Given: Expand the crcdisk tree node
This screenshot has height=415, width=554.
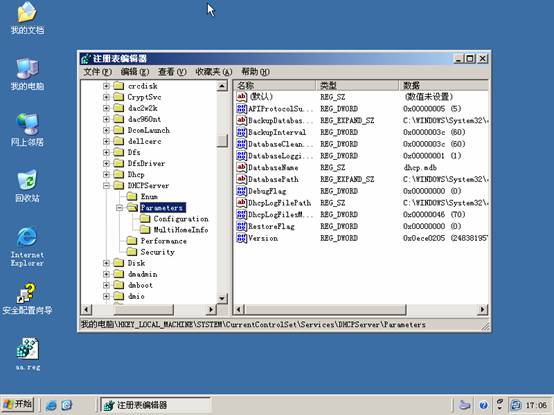Looking at the screenshot, I should coord(106,86).
